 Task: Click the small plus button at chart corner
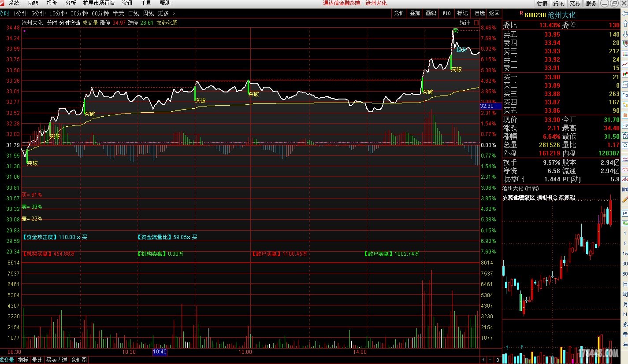tap(483, 360)
